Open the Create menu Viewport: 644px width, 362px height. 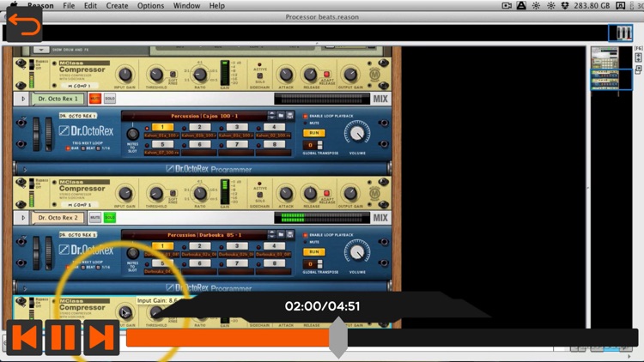click(117, 6)
